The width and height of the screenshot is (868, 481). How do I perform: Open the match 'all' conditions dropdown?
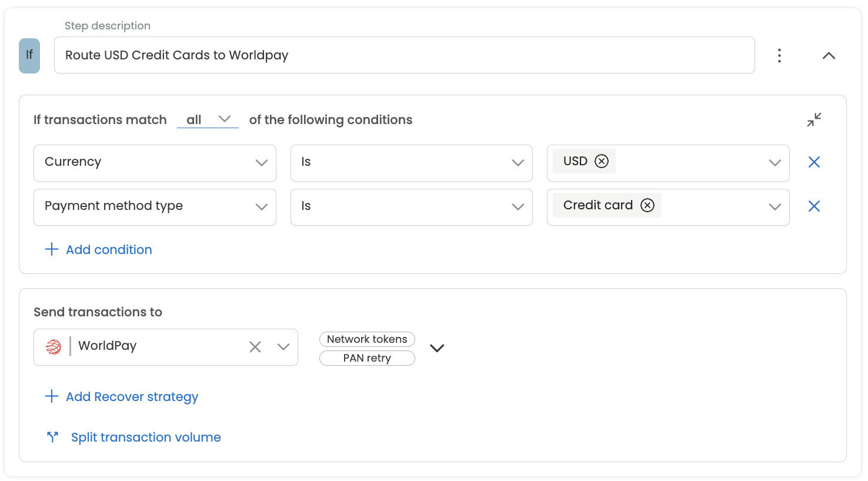coord(208,119)
